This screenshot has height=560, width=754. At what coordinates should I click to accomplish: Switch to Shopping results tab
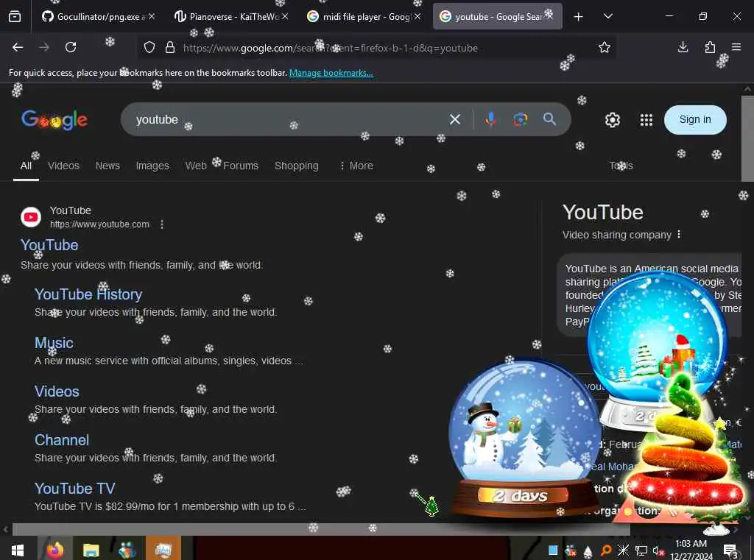pos(296,166)
